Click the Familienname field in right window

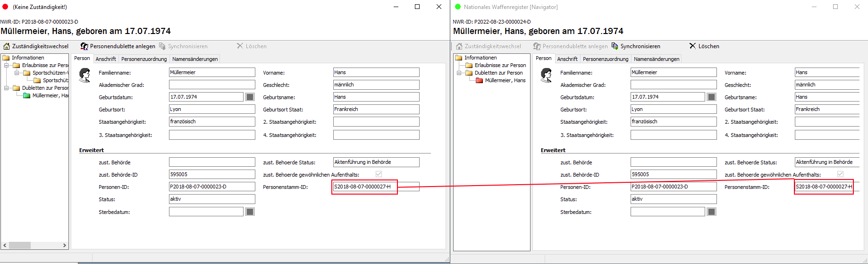tap(673, 72)
